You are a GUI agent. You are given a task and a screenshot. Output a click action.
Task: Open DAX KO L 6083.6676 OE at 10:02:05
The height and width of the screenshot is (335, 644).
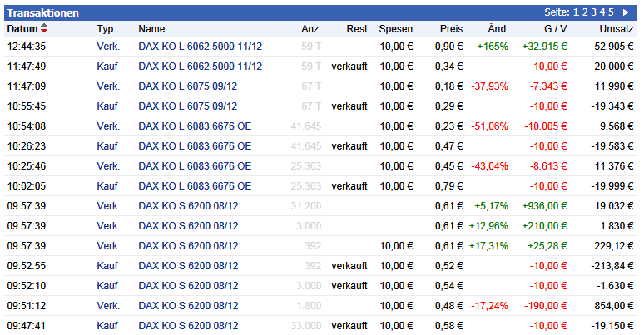tap(195, 185)
